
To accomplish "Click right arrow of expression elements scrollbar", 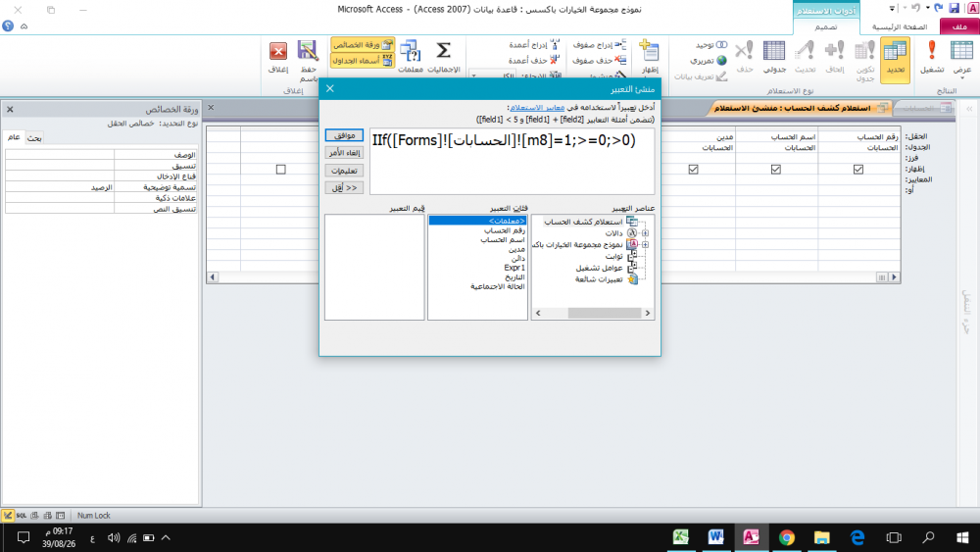I will [x=648, y=313].
